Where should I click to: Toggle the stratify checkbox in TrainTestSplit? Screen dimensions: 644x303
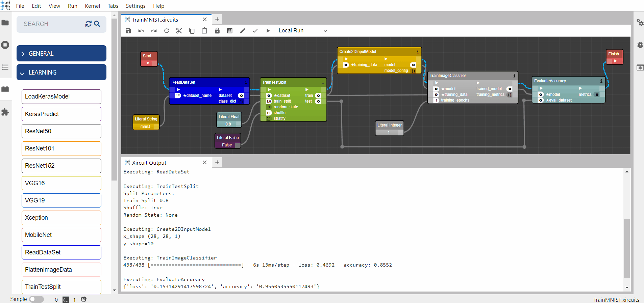click(269, 119)
